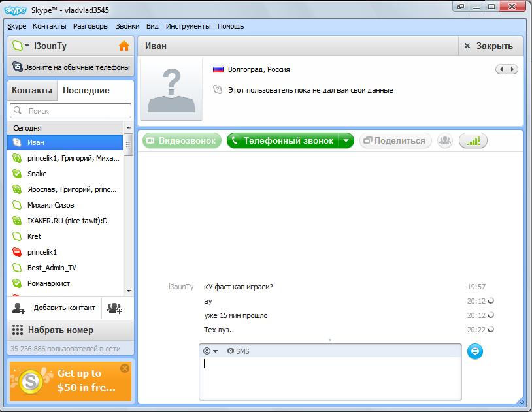Click the do-not-disturb icon beside princelik1
Viewport: 532px width, 412px height.
click(x=17, y=252)
